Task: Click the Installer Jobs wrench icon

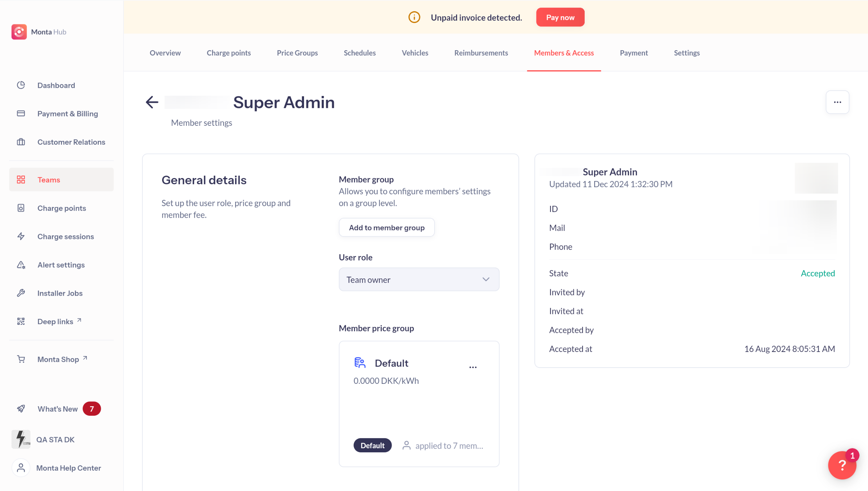Action: [21, 293]
